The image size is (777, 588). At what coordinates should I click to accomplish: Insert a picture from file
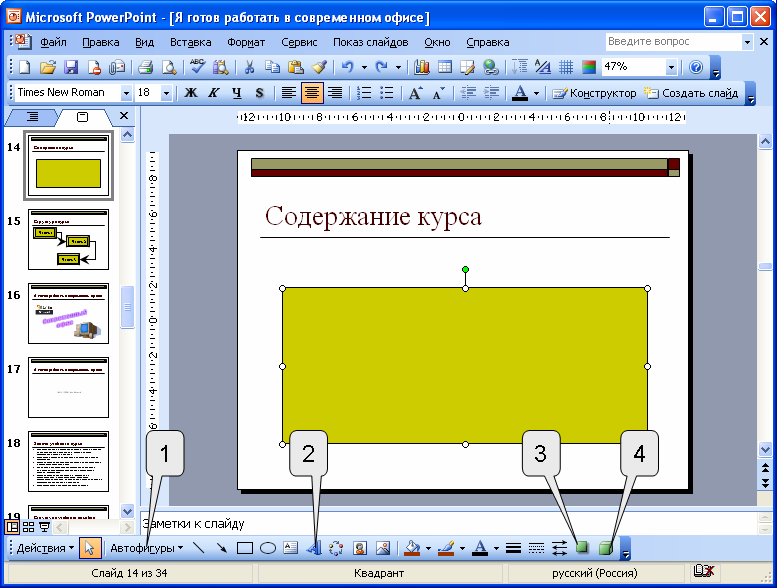(x=383, y=548)
